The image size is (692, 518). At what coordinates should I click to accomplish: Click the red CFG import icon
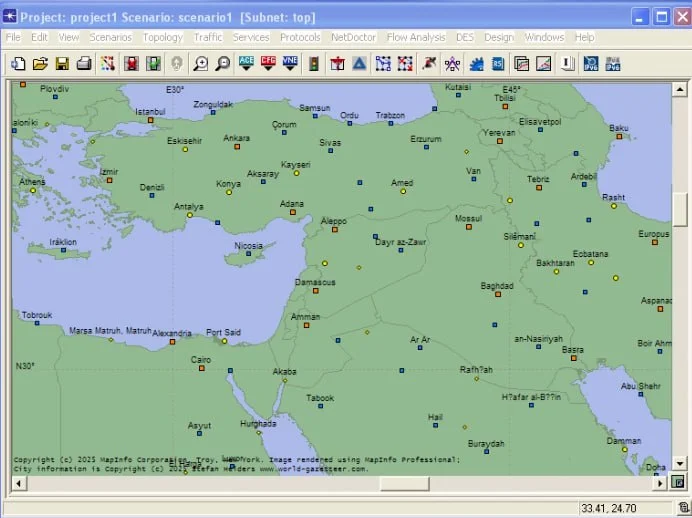[268, 64]
